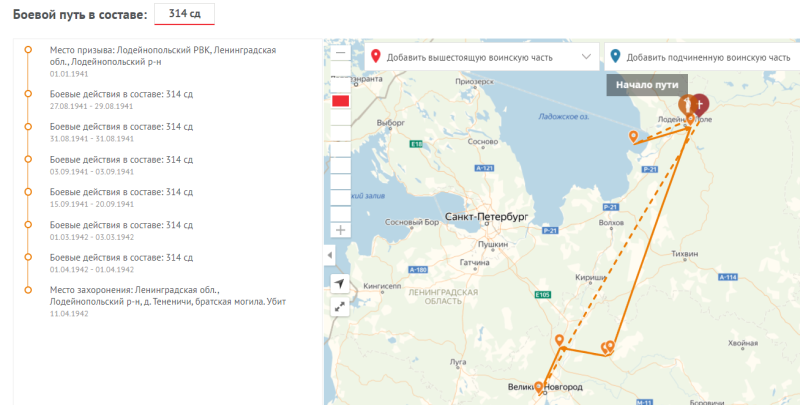Click orange pin at Velikiy Novgorod
Viewport: 800px width, 405px height.
tap(539, 387)
